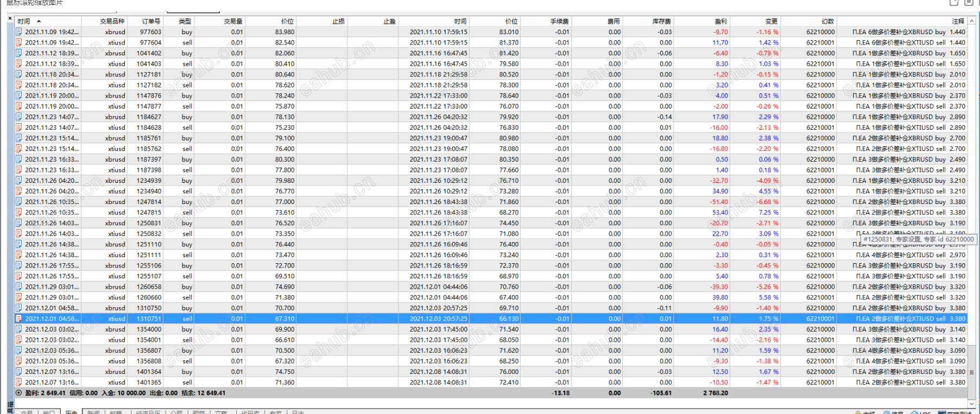
Task: Click the circular icon beside the 盈利 summary
Action: (18, 393)
